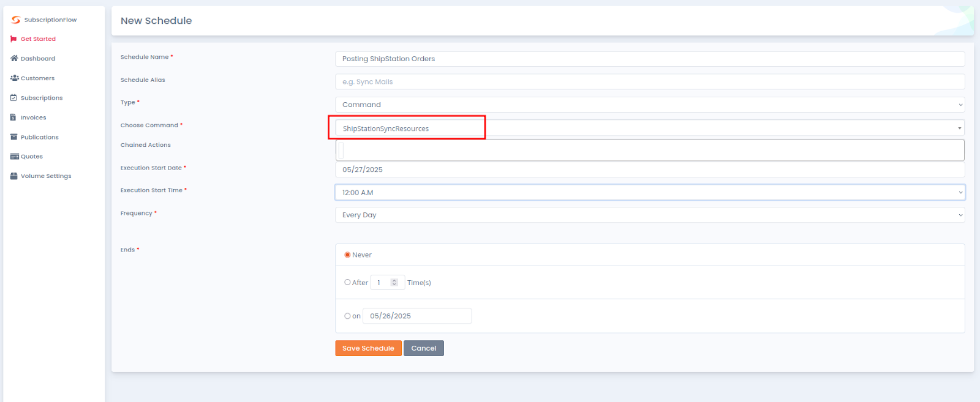Click the 'Time(s)' text
The image size is (980, 402).
coord(419,283)
